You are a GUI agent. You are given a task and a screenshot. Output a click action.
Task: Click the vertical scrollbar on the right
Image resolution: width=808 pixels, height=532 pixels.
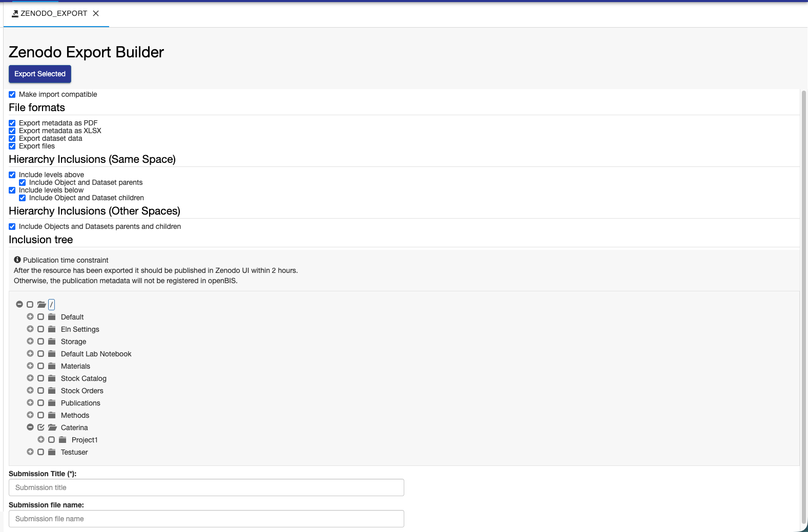point(804,307)
